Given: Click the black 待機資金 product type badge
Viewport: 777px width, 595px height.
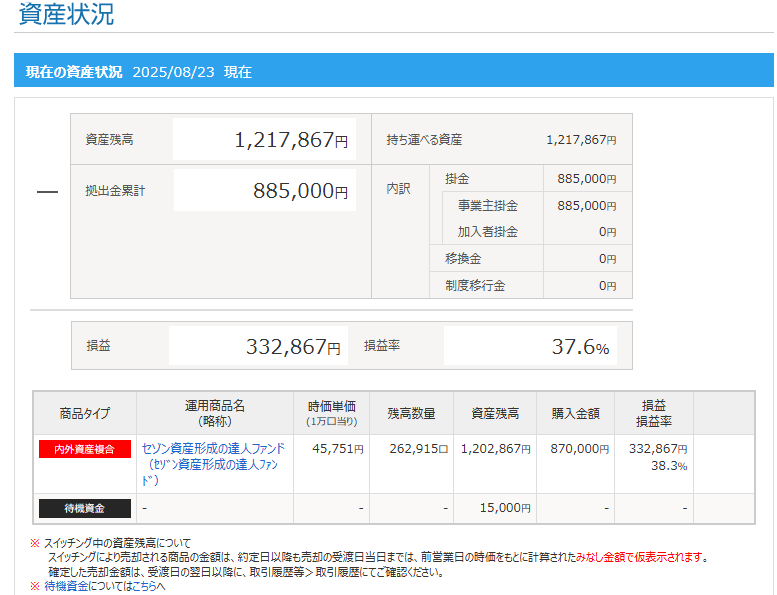Looking at the screenshot, I should coord(85,508).
